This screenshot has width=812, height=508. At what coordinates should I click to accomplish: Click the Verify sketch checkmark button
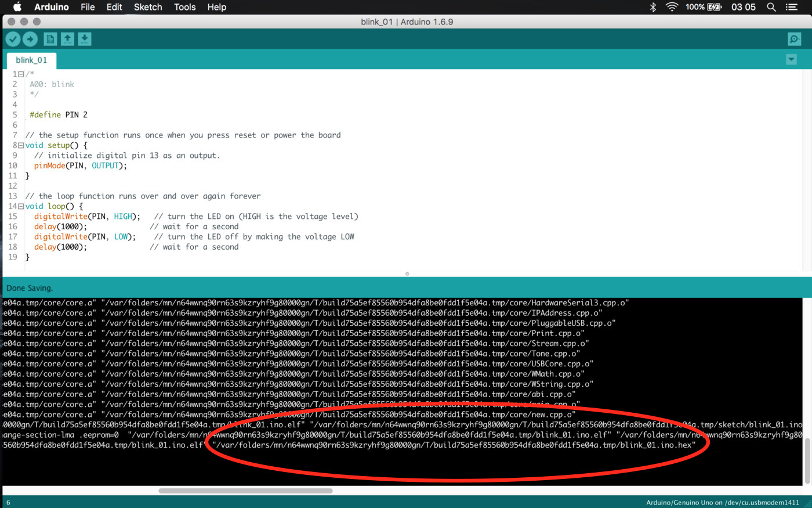click(x=13, y=39)
